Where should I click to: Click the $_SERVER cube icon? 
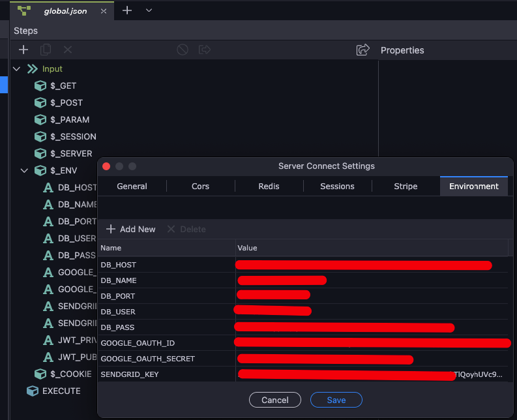point(40,154)
